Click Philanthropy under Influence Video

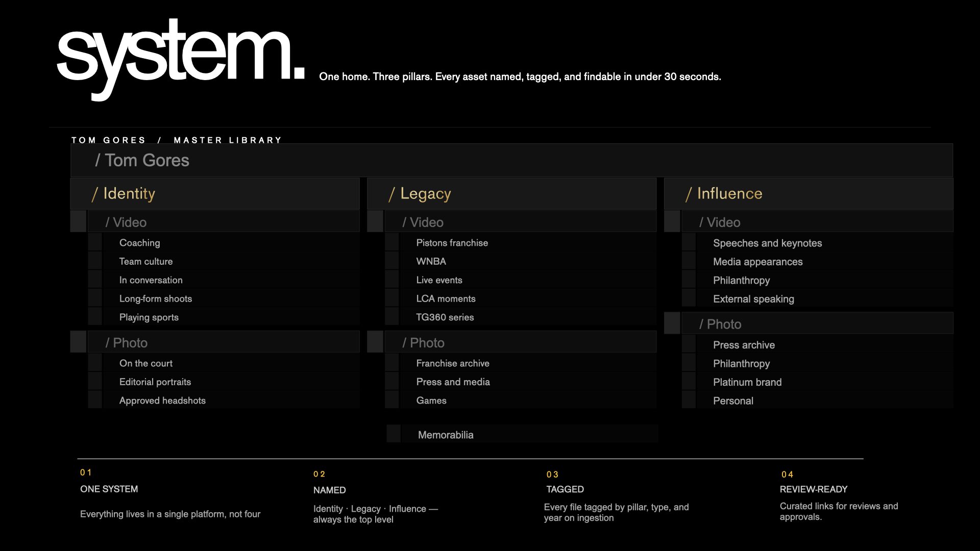pos(741,281)
